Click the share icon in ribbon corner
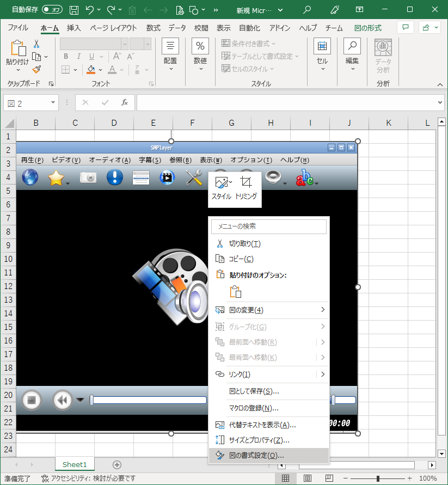The height and width of the screenshot is (485, 448). pyautogui.click(x=426, y=28)
